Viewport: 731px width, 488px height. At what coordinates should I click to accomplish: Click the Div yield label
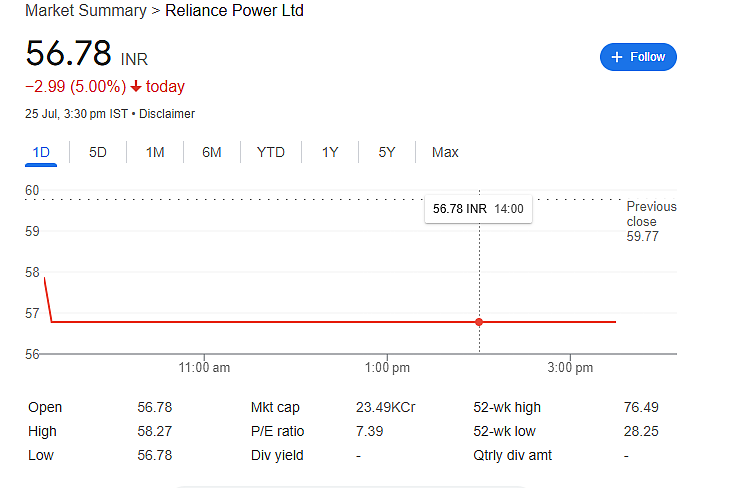point(277,455)
